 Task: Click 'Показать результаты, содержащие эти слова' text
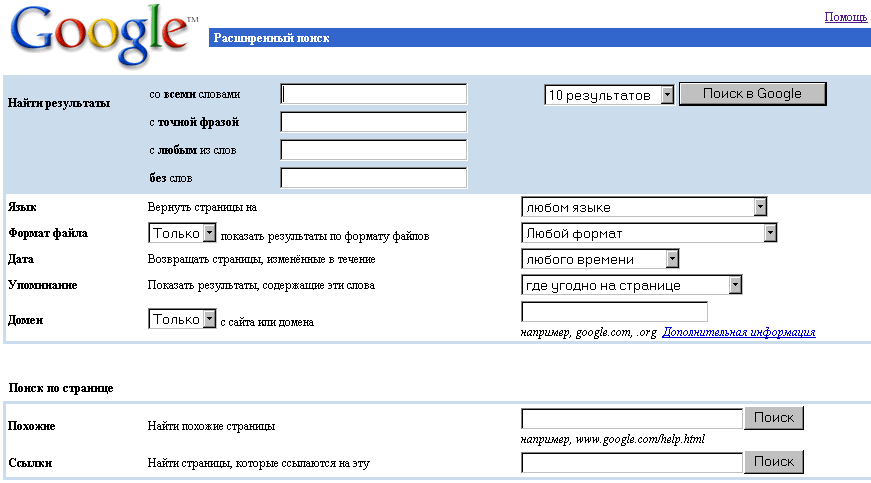261,285
